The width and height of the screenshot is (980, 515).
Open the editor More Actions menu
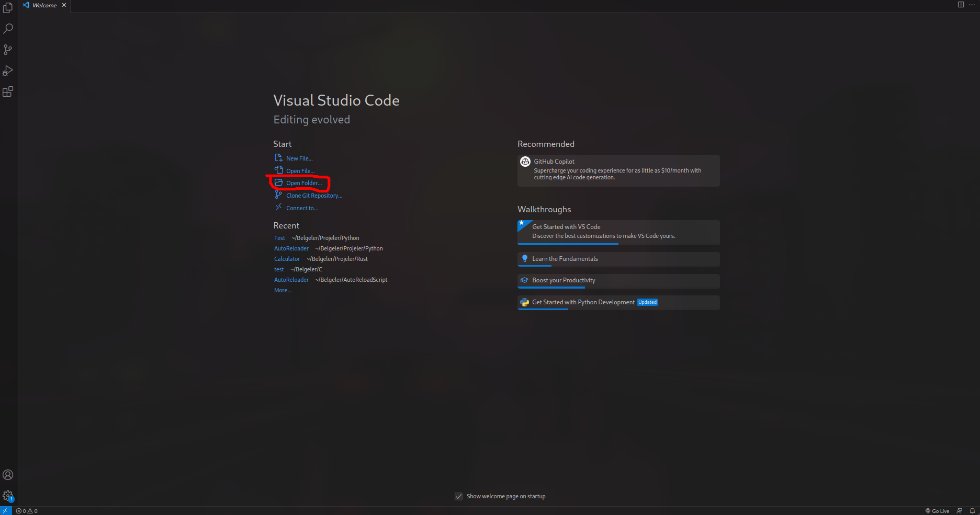tap(972, 5)
